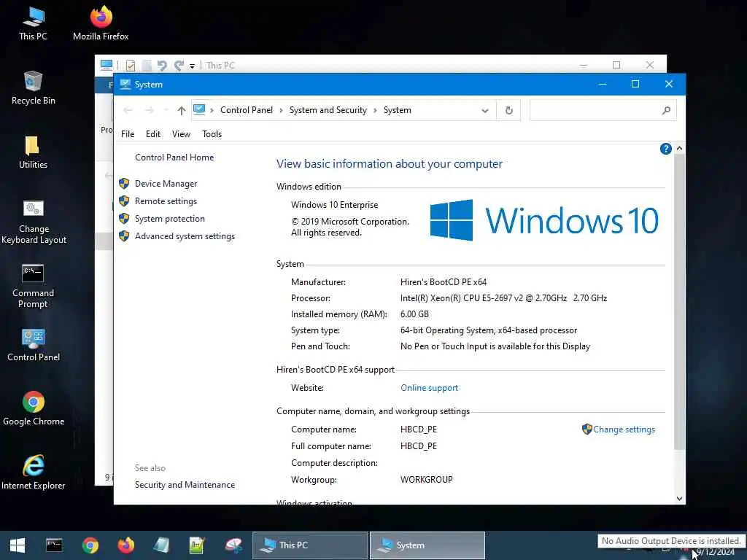Open Internet Explorer desktop shortcut

click(x=34, y=472)
